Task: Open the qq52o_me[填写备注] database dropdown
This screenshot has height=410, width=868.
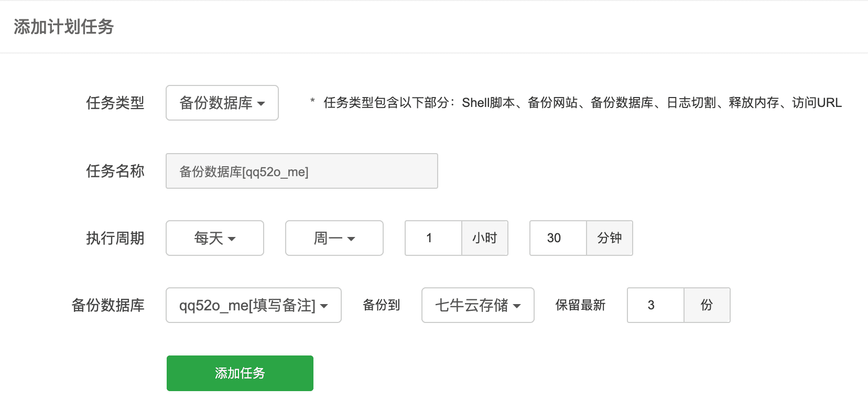Action: [x=254, y=305]
